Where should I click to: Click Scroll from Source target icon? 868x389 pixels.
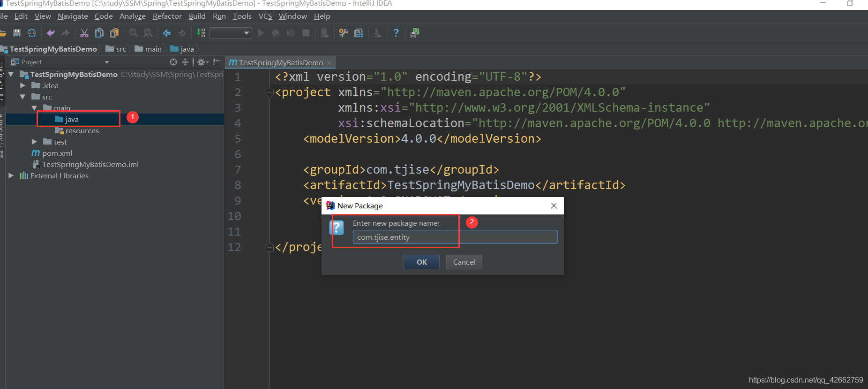click(173, 62)
